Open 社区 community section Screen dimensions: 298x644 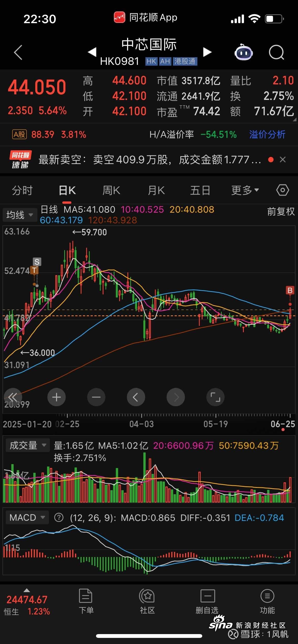click(x=147, y=601)
